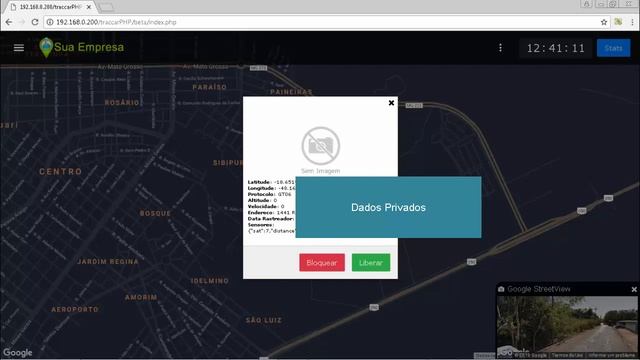Image resolution: width=640 pixels, height=360 pixels.
Task: Click the ROSÁRIO map label
Action: pos(122,102)
